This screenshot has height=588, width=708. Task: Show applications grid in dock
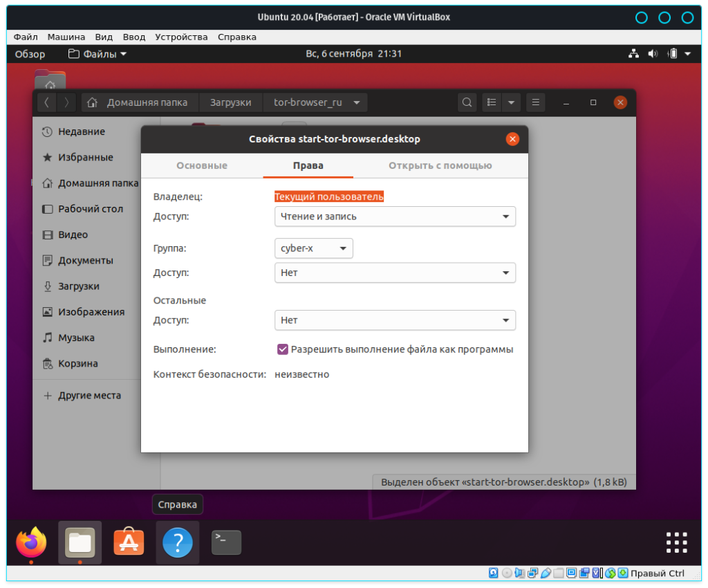676,542
